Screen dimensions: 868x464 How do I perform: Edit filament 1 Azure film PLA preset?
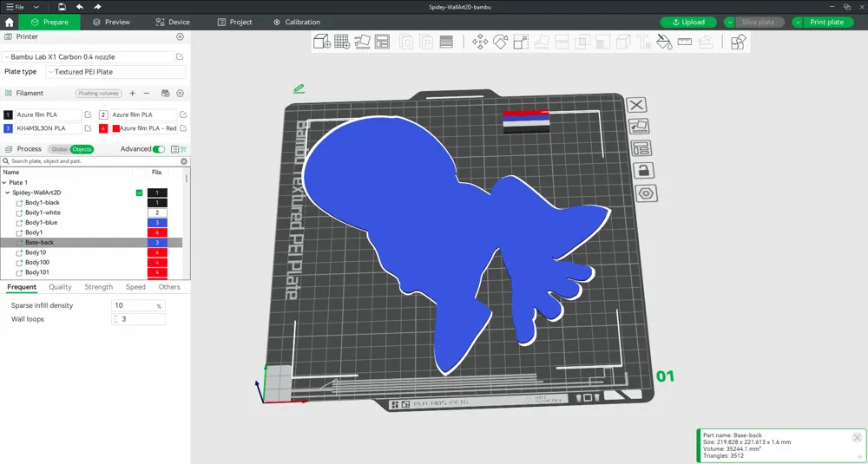pos(88,114)
